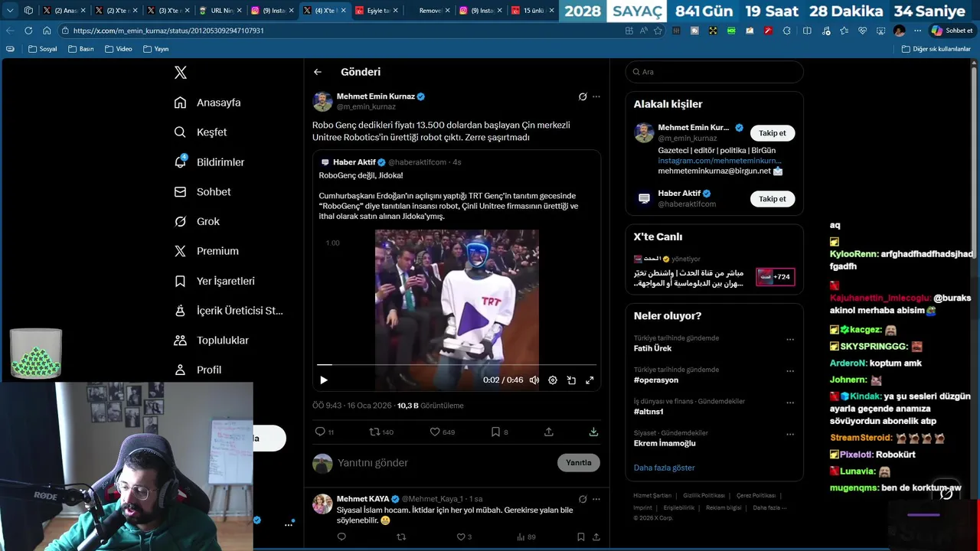
Task: Add page to favorites star icon
Action: pyautogui.click(x=657, y=31)
